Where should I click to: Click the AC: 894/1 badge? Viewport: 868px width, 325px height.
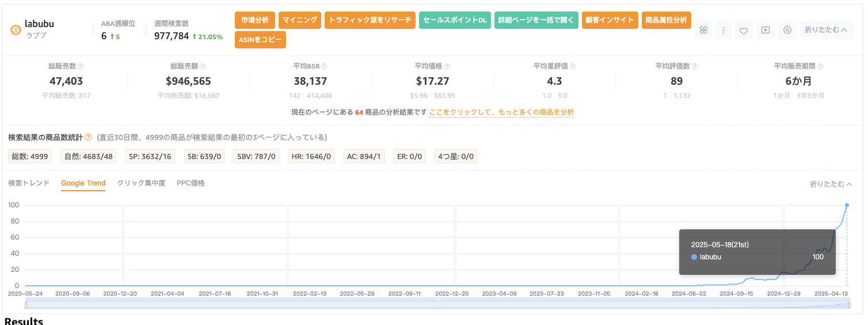coord(364,156)
